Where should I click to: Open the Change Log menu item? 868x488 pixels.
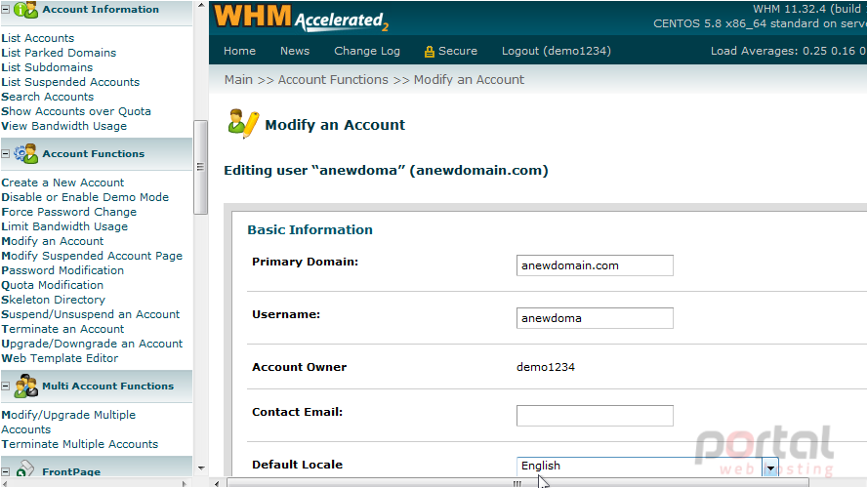click(x=366, y=51)
